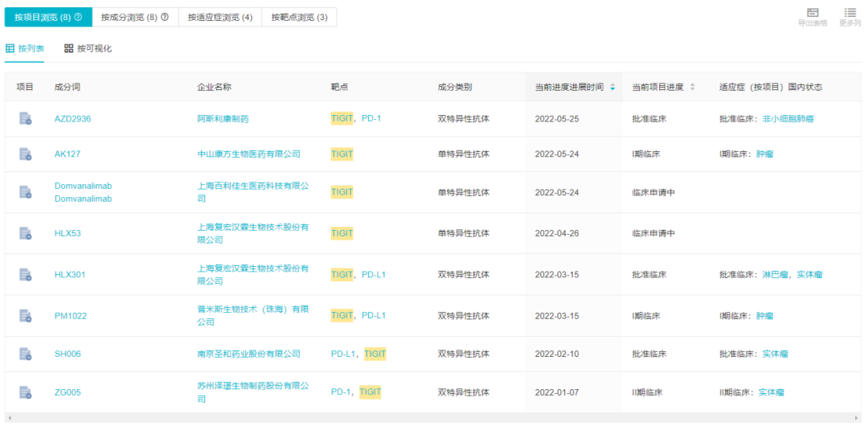
Task: Click 临床申请中 cell in HLX53 row
Action: (653, 233)
